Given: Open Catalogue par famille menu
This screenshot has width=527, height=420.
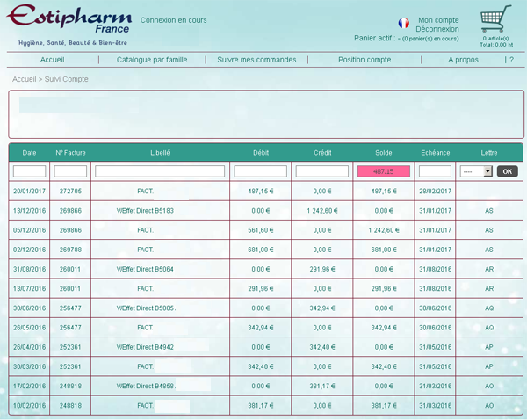Looking at the screenshot, I should point(152,60).
